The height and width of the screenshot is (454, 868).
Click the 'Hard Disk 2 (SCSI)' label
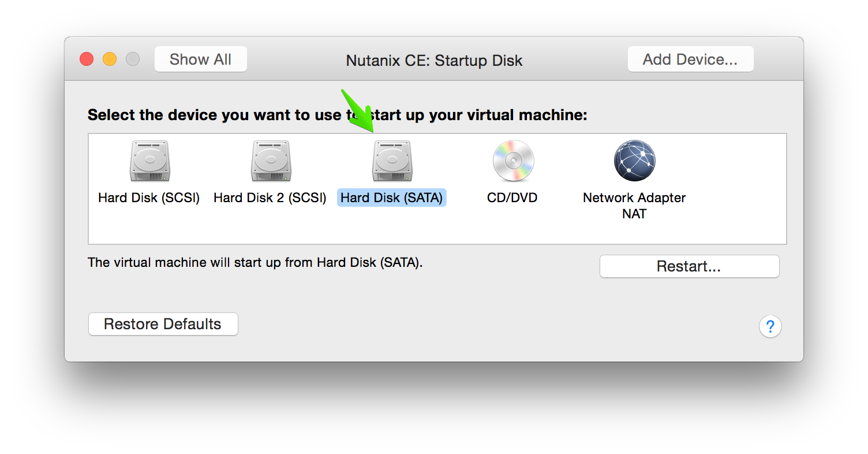tap(270, 198)
